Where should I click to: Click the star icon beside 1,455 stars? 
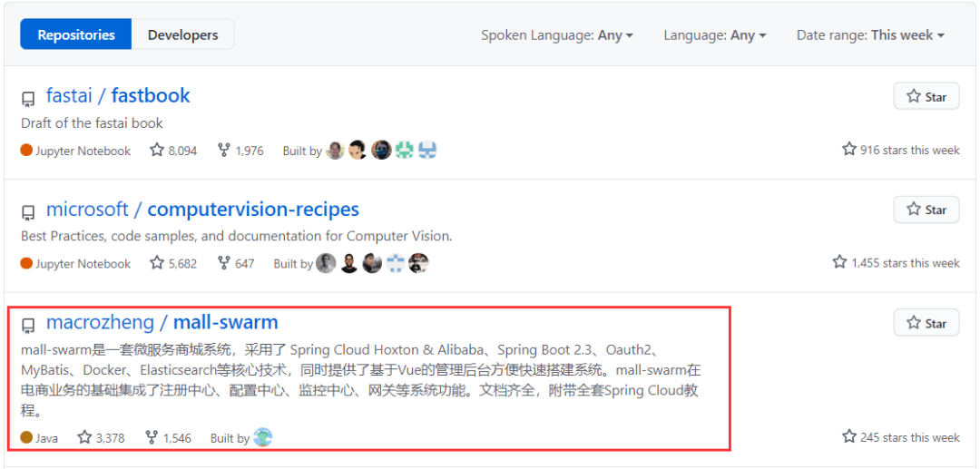839,261
